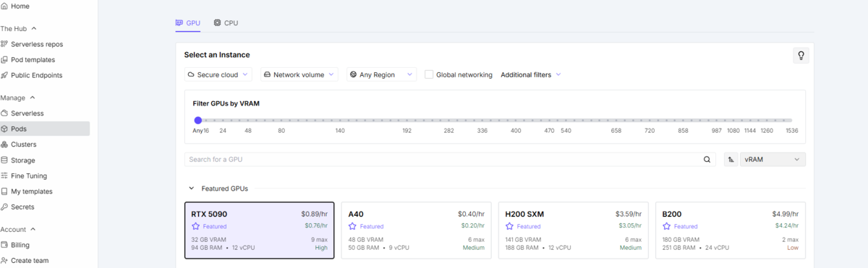Click the Pod templates icon
Screen dimensions: 868x268
4,60
